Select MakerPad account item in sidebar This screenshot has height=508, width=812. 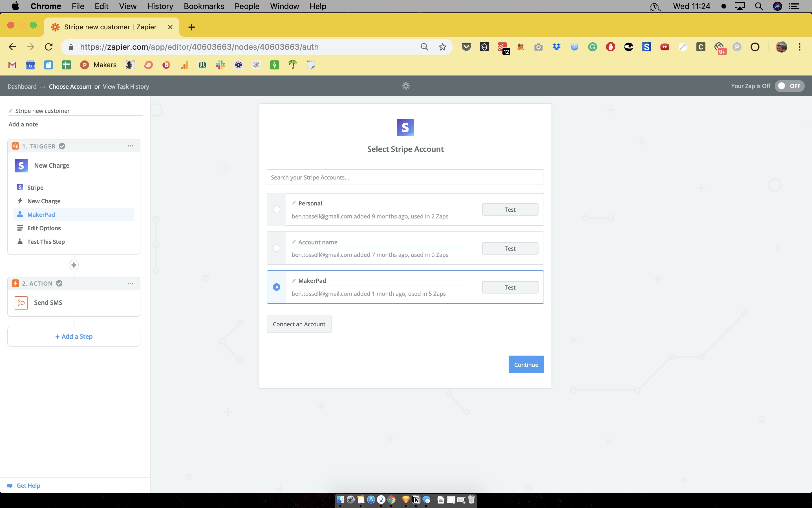[74, 214]
